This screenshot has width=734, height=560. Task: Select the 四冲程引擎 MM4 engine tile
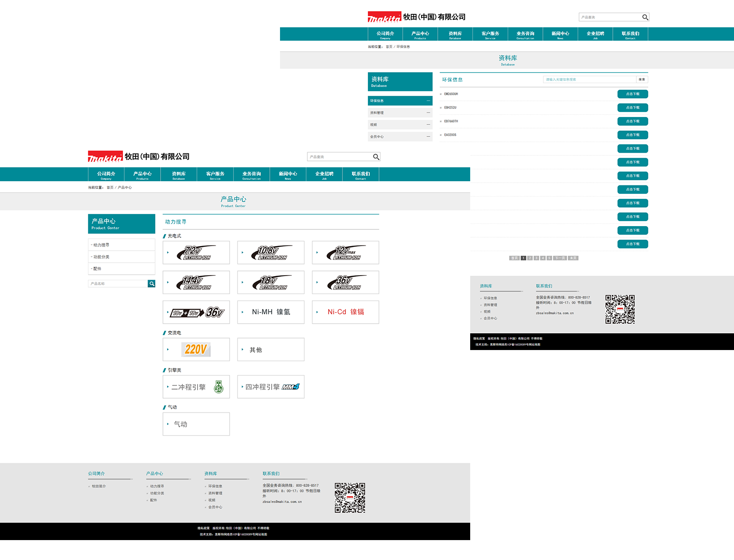point(271,387)
